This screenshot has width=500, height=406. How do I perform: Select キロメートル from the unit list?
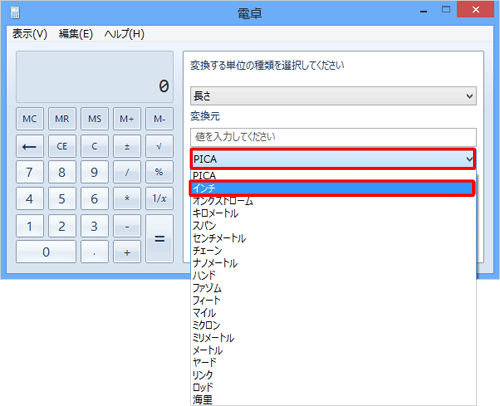pos(333,213)
